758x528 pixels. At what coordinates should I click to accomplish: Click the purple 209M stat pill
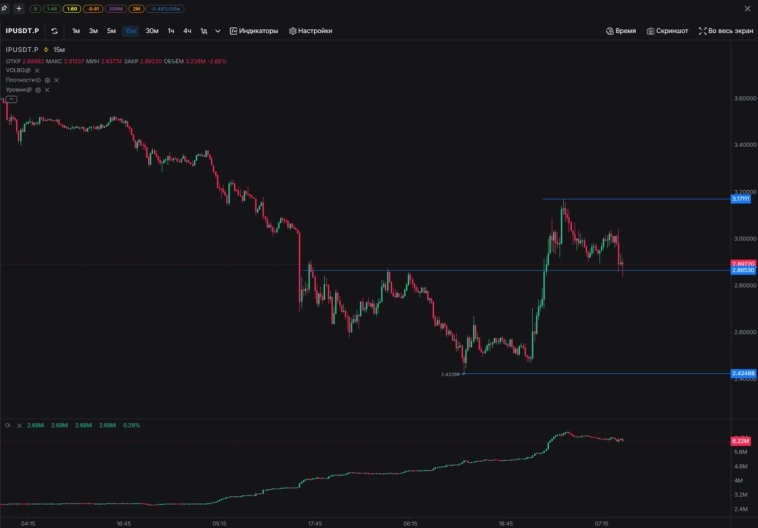[116, 9]
